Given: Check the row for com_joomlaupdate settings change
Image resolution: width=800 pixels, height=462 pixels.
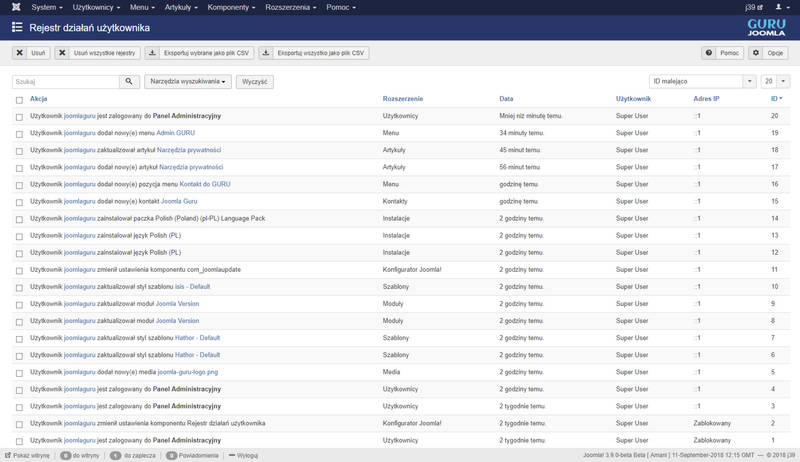Looking at the screenshot, I should pyautogui.click(x=19, y=271).
